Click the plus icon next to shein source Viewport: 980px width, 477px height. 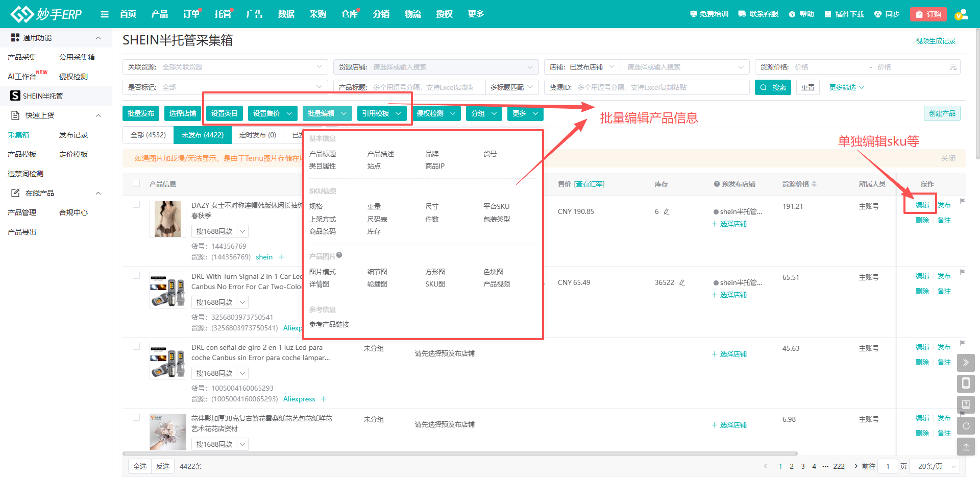[281, 257]
